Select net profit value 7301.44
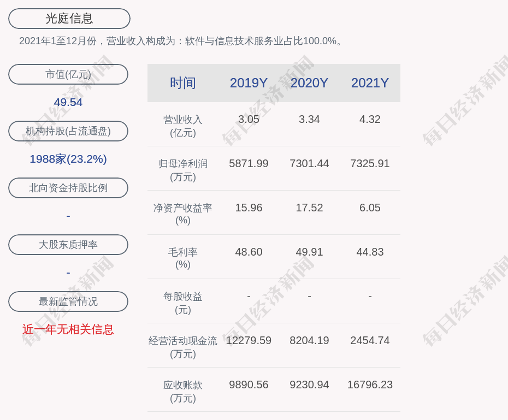Viewport: 508px width, 420px height. click(x=309, y=163)
